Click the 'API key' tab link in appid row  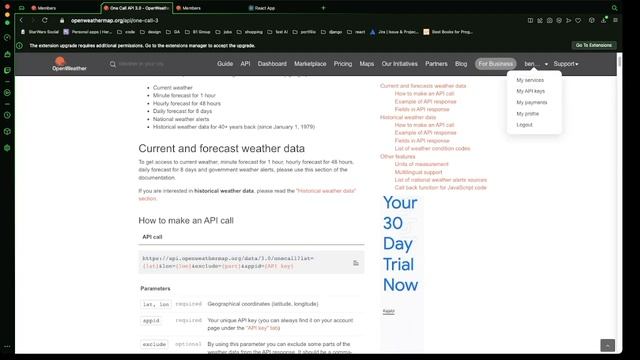coord(263,328)
